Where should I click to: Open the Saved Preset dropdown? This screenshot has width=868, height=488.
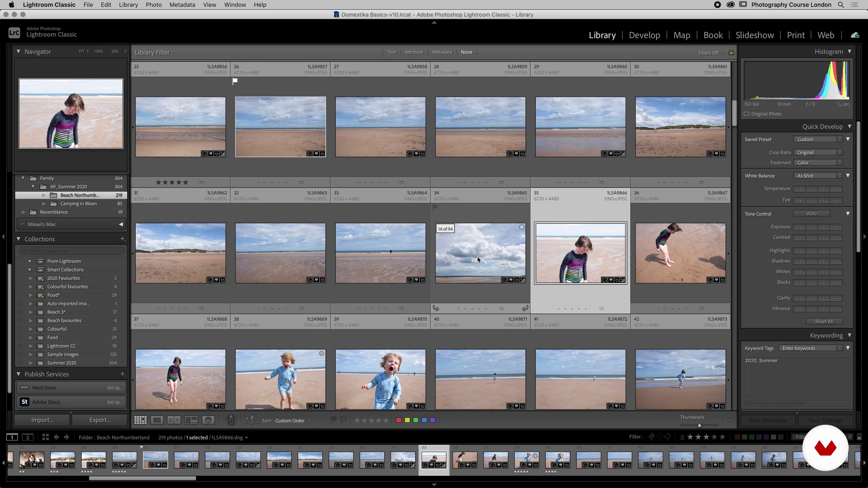click(818, 139)
